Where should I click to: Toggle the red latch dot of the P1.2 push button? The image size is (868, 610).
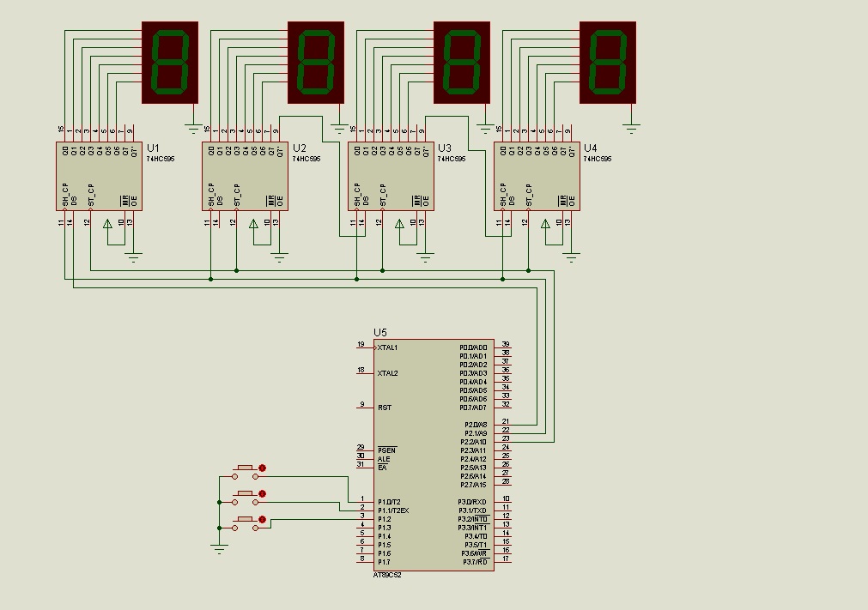263,519
